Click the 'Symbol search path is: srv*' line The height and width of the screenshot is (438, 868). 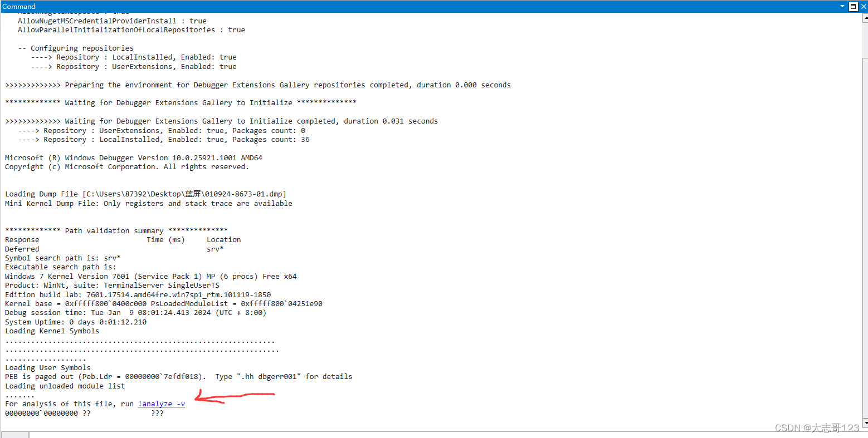coord(63,258)
